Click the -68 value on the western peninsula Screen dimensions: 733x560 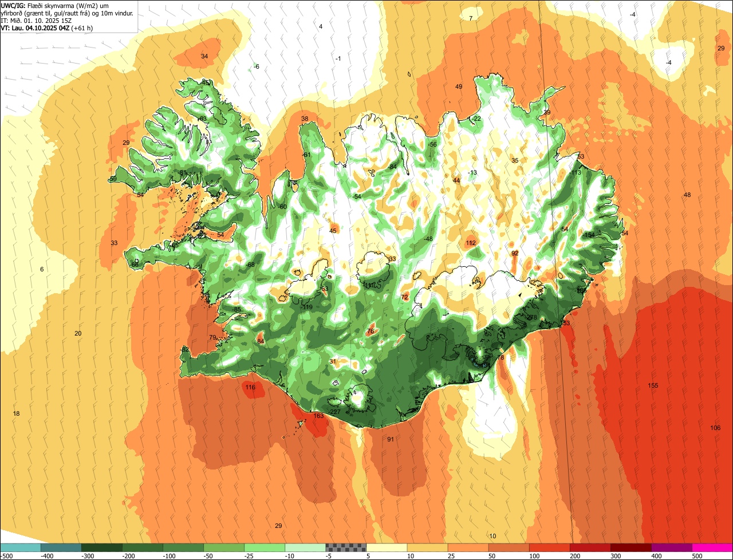click(x=250, y=265)
